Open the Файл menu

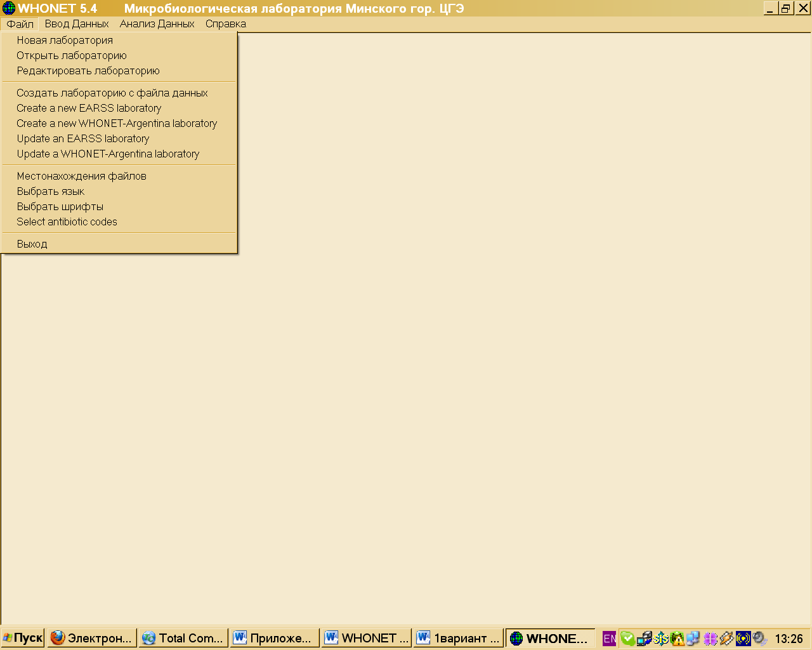[x=20, y=24]
